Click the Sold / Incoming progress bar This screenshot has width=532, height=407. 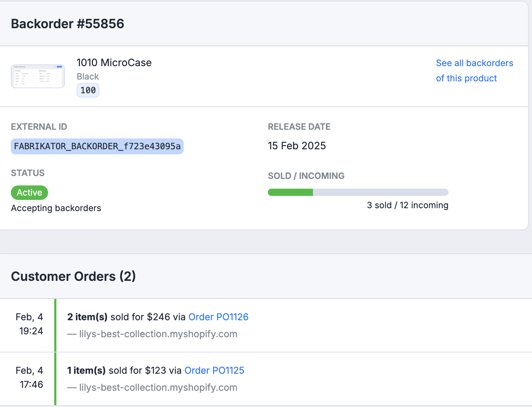[x=358, y=192]
